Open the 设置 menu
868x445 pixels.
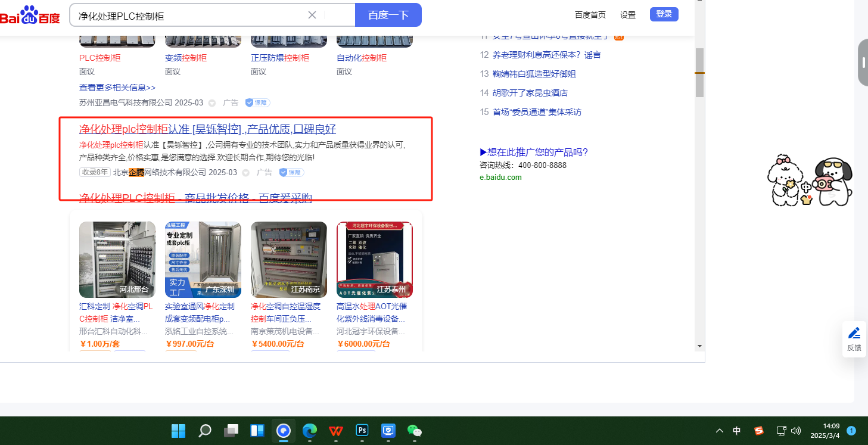point(628,15)
